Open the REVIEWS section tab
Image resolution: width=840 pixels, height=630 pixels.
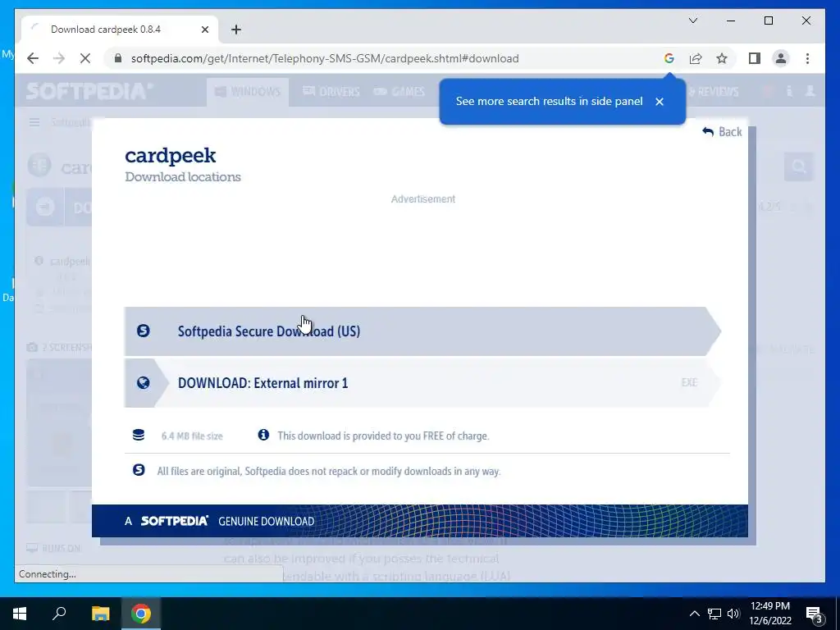713,92
